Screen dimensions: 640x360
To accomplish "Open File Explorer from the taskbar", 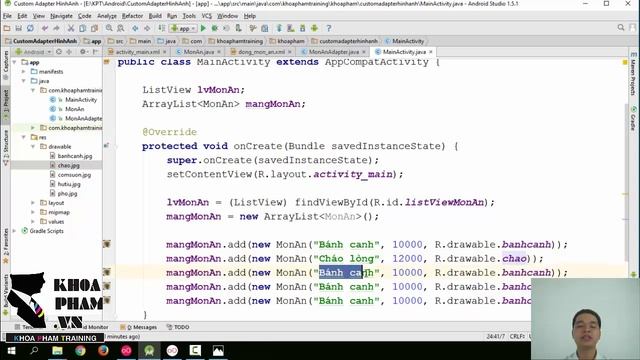I will point(57,351).
